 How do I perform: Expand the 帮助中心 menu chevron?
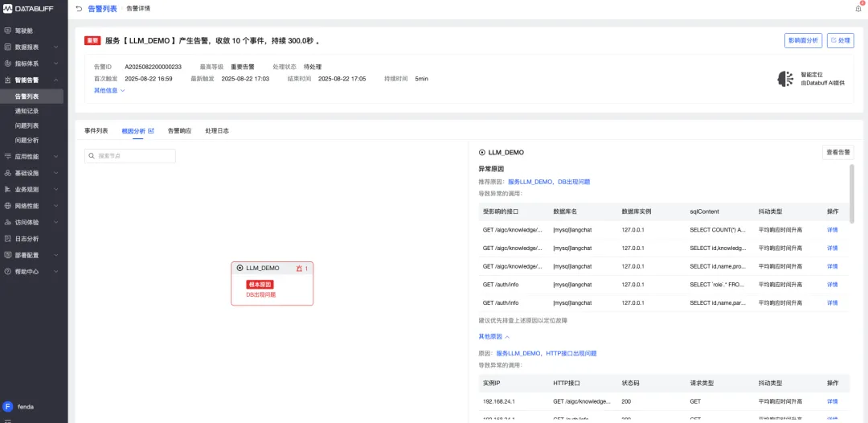coord(57,272)
